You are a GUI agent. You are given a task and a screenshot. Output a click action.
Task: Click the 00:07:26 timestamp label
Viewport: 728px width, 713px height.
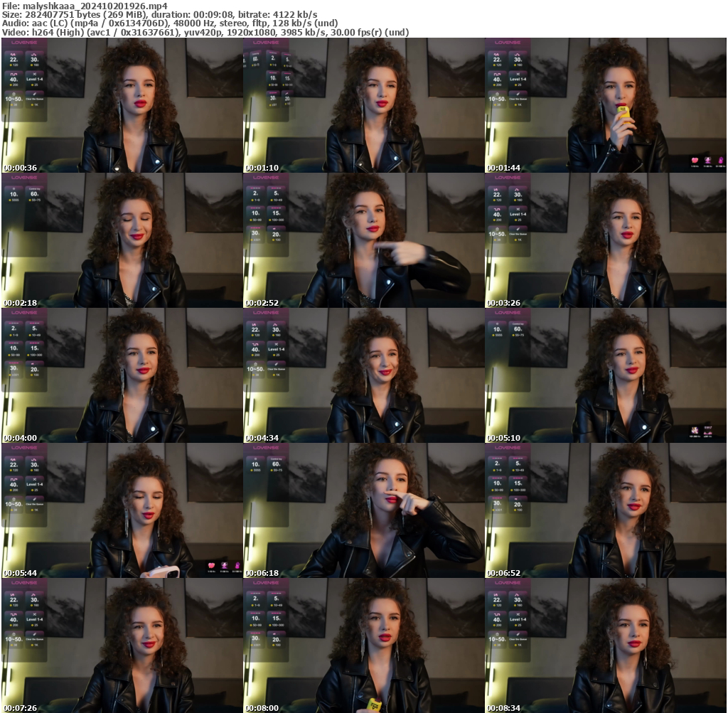(x=20, y=708)
